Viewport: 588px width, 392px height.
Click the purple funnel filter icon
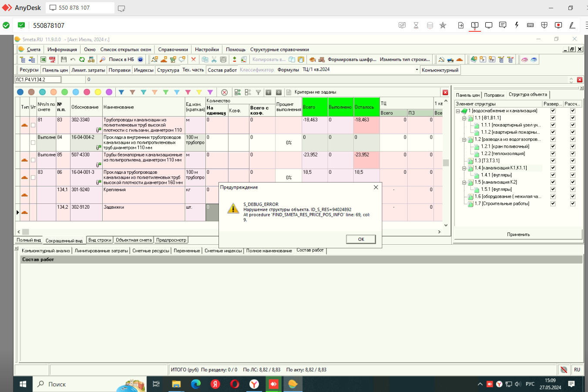pyautogui.click(x=210, y=92)
